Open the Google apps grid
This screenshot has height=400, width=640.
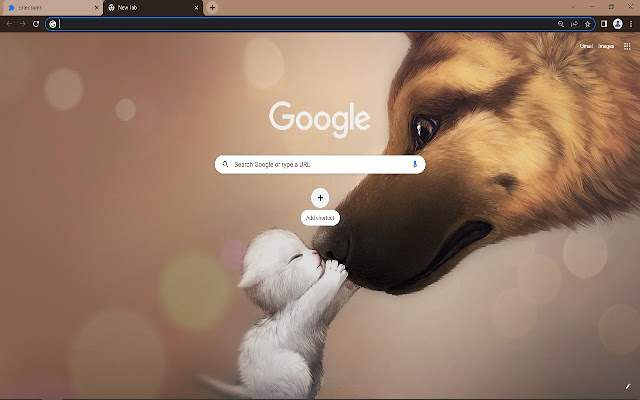point(627,46)
